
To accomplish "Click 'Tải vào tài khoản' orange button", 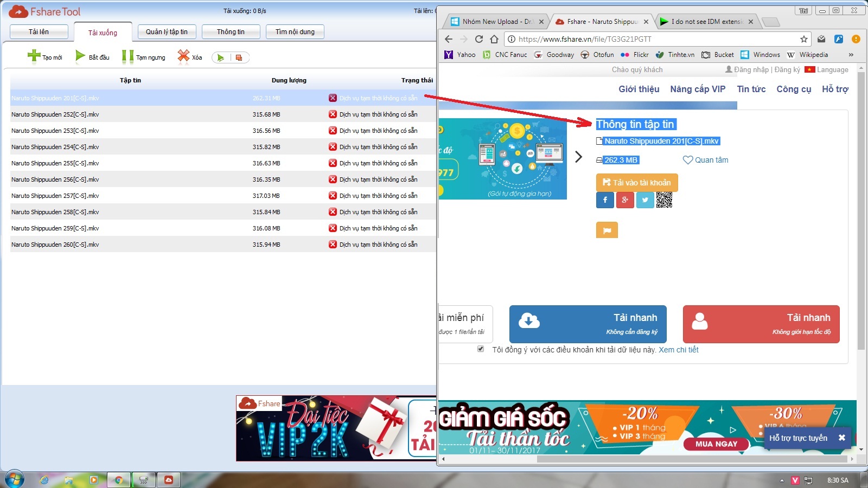I will click(637, 183).
